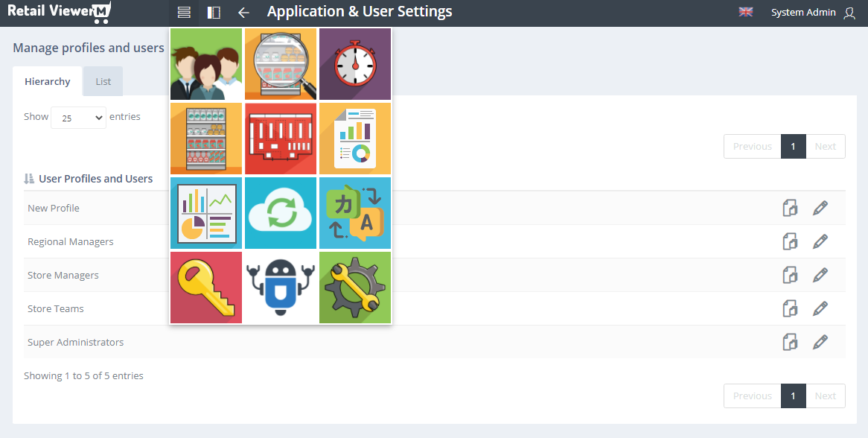Select the cloud sync tile
This screenshot has height=438, width=868.
[281, 213]
